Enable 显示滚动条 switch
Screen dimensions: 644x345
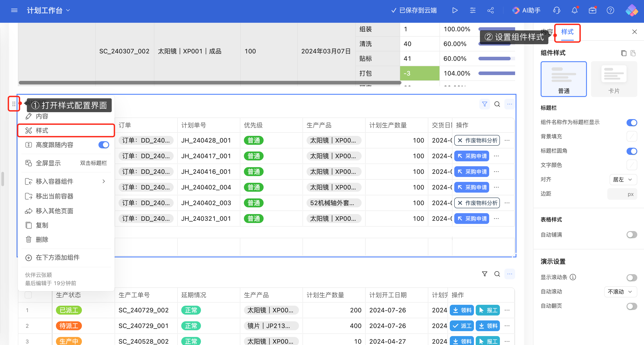pyautogui.click(x=631, y=278)
